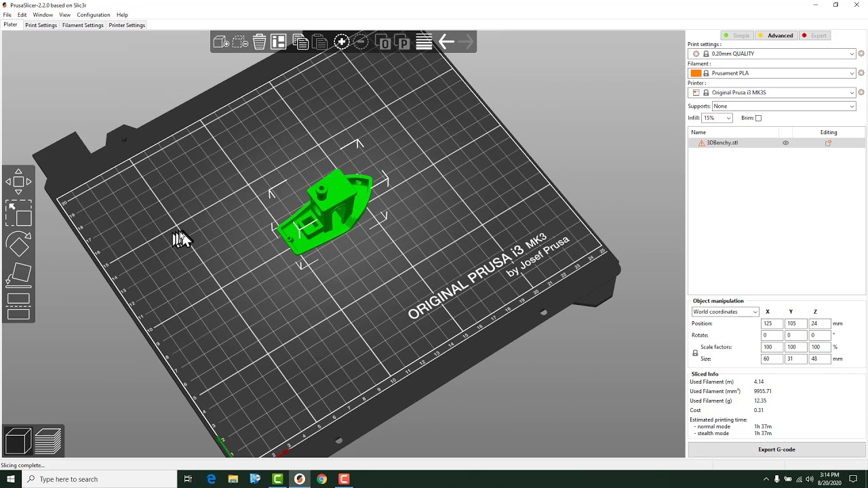Open Google Chrome from the taskbar

[x=321, y=479]
